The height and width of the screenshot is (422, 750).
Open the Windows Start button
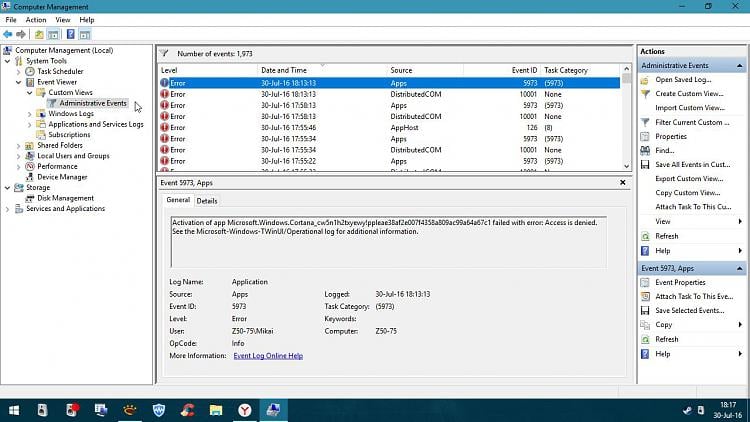pyautogui.click(x=14, y=410)
